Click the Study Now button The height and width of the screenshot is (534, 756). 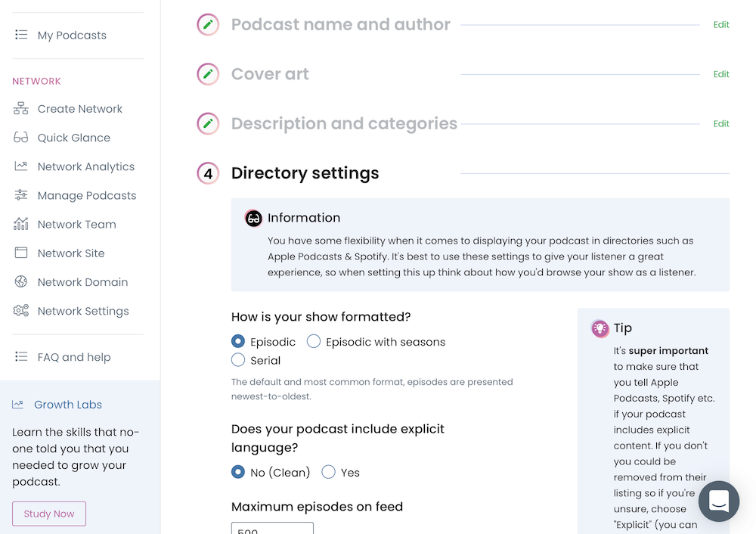pyautogui.click(x=49, y=514)
